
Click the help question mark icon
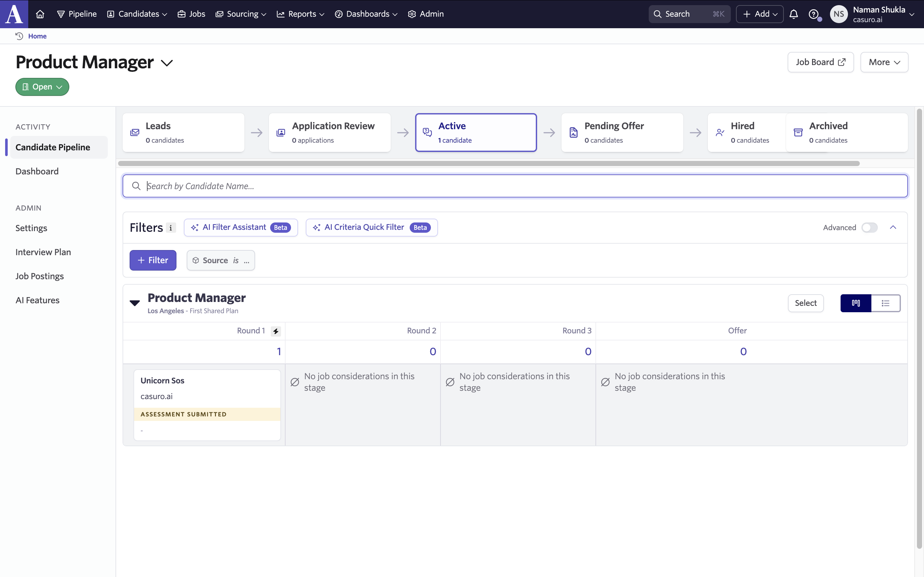coord(813,14)
